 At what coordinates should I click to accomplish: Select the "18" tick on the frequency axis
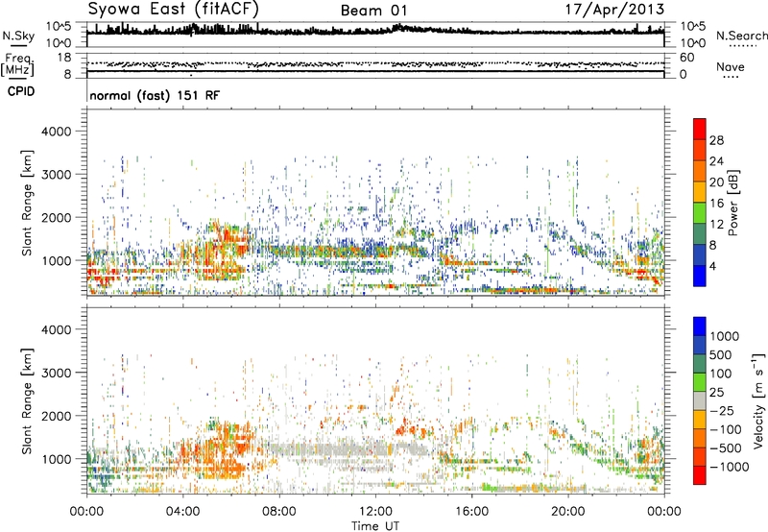tap(64, 58)
